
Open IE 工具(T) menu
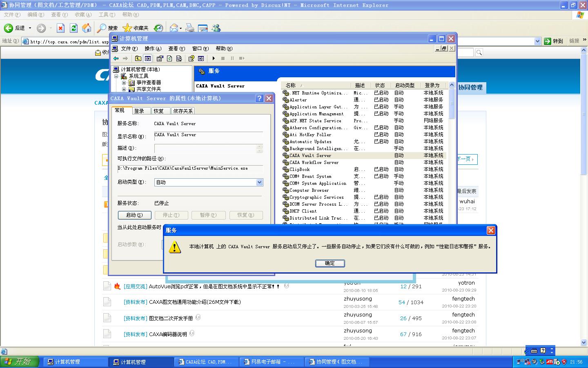coord(107,15)
